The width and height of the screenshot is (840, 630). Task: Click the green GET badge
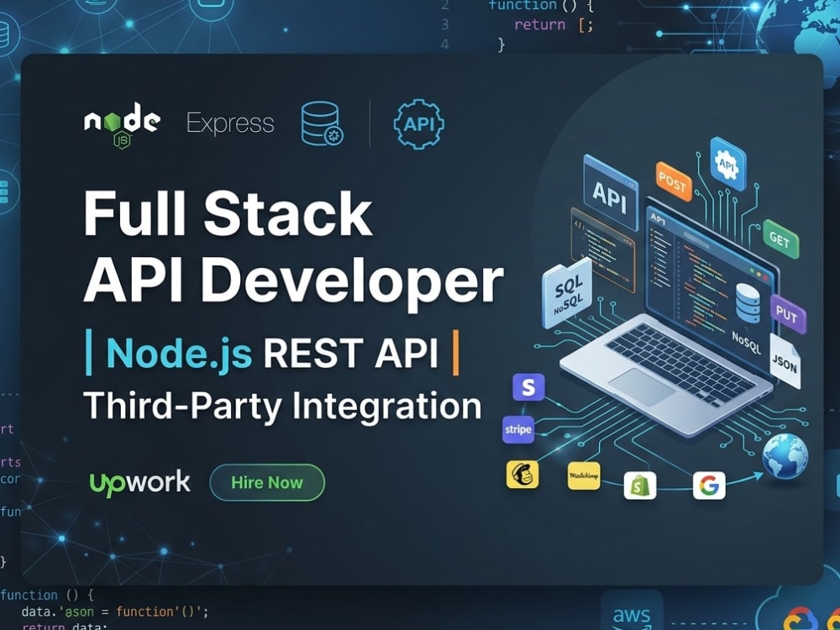click(780, 239)
